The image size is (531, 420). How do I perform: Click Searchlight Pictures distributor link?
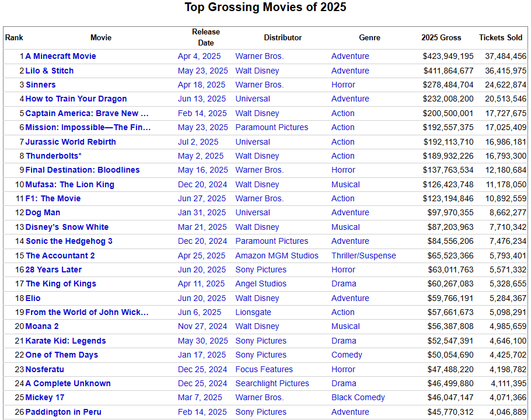(272, 383)
